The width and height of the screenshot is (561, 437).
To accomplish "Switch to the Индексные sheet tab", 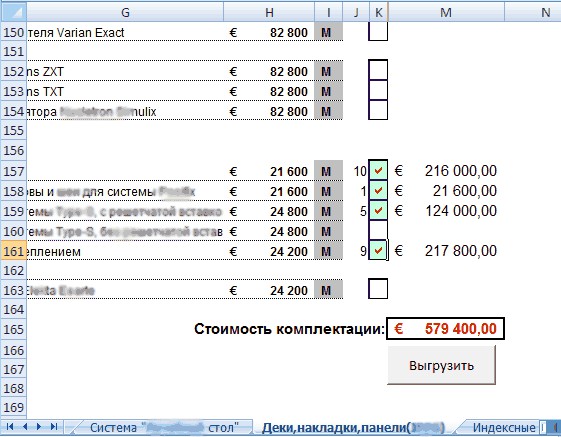I will pyautogui.click(x=504, y=427).
